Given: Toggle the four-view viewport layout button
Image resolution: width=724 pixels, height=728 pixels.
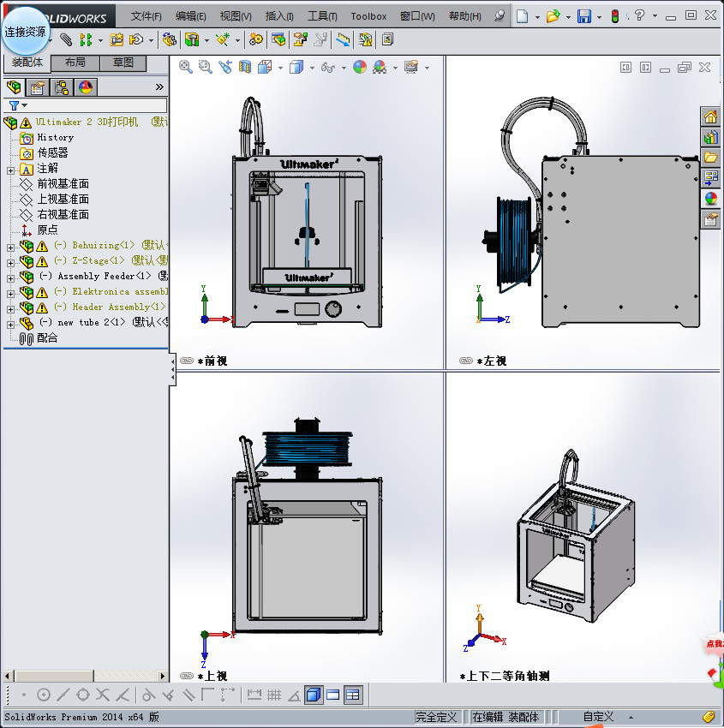Looking at the screenshot, I should coord(353,695).
